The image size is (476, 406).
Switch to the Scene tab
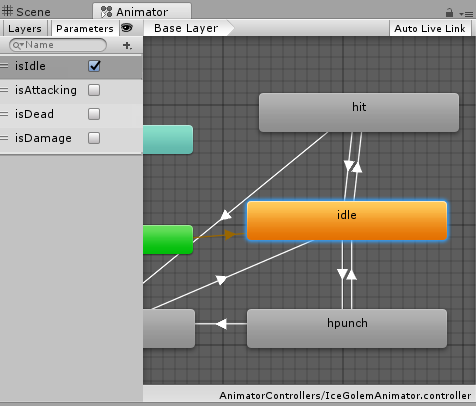27,12
